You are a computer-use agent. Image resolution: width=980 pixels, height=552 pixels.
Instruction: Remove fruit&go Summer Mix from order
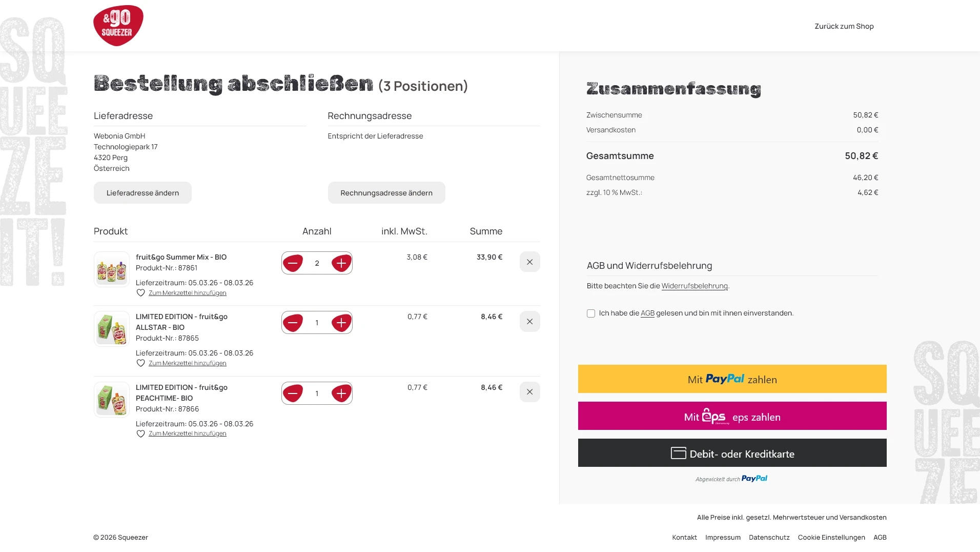click(x=529, y=262)
